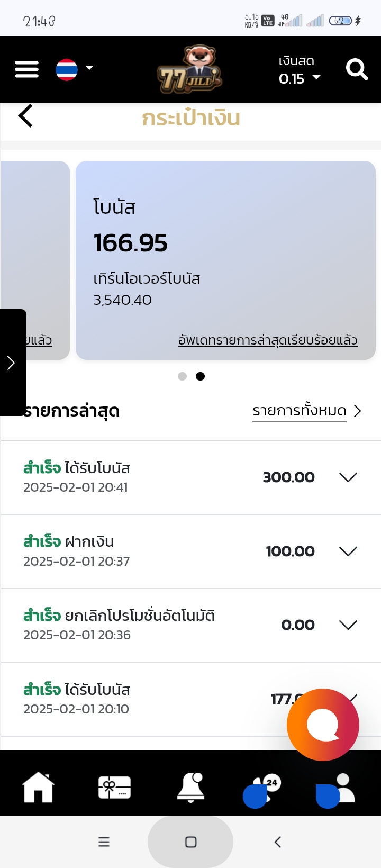Tap the search magnifier icon
This screenshot has width=381, height=868.
tap(357, 69)
